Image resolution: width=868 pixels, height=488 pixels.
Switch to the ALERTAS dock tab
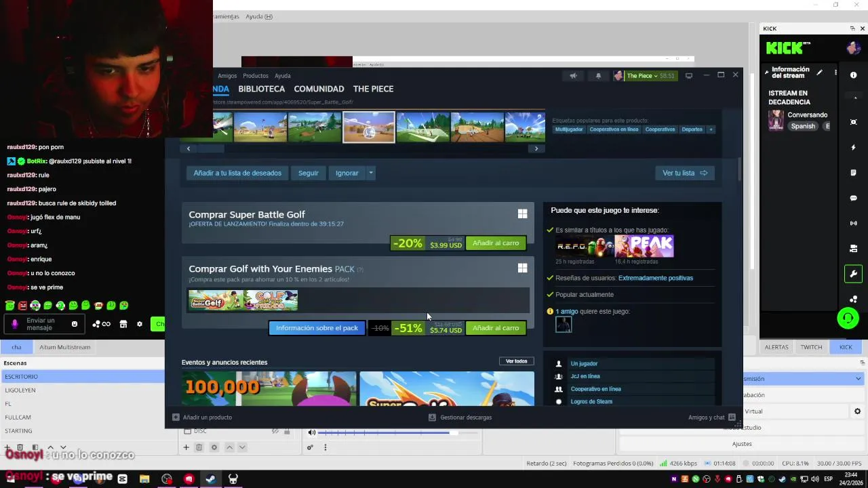776,347
